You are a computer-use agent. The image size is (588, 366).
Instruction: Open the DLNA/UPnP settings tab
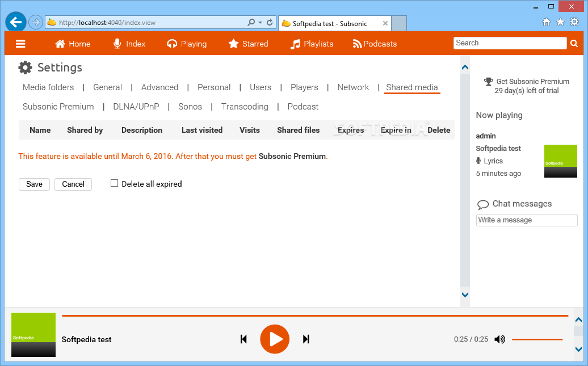[136, 107]
